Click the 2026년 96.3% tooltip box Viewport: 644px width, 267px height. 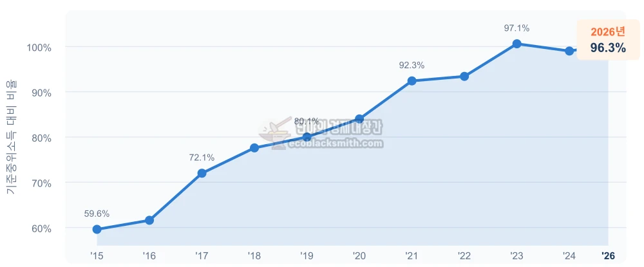pyautogui.click(x=608, y=40)
